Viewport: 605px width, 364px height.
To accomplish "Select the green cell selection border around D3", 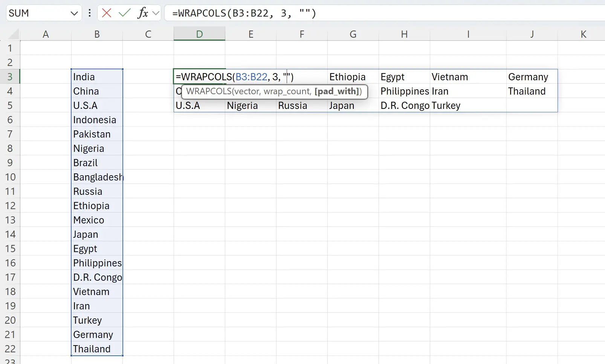I will 199,69.
